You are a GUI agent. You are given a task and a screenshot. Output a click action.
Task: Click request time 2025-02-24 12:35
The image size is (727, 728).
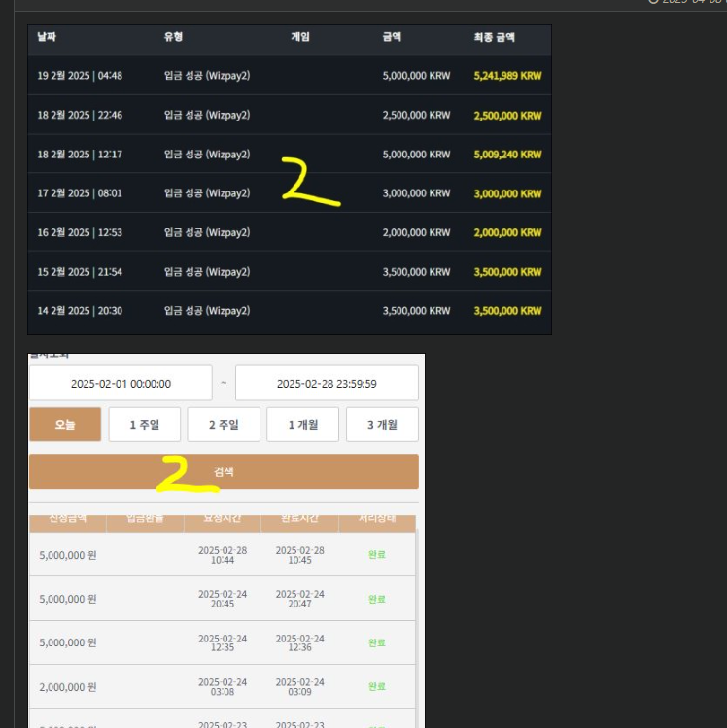point(223,642)
